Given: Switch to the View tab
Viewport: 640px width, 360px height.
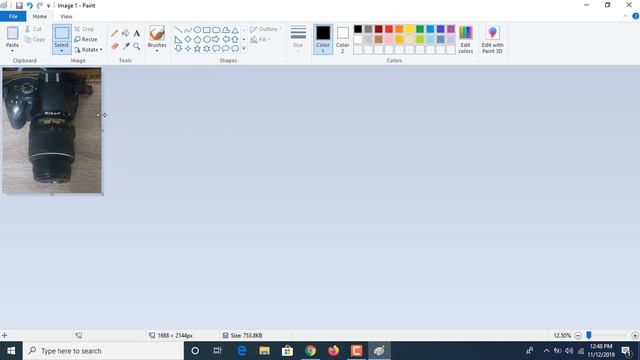Looking at the screenshot, I should coord(66,16).
